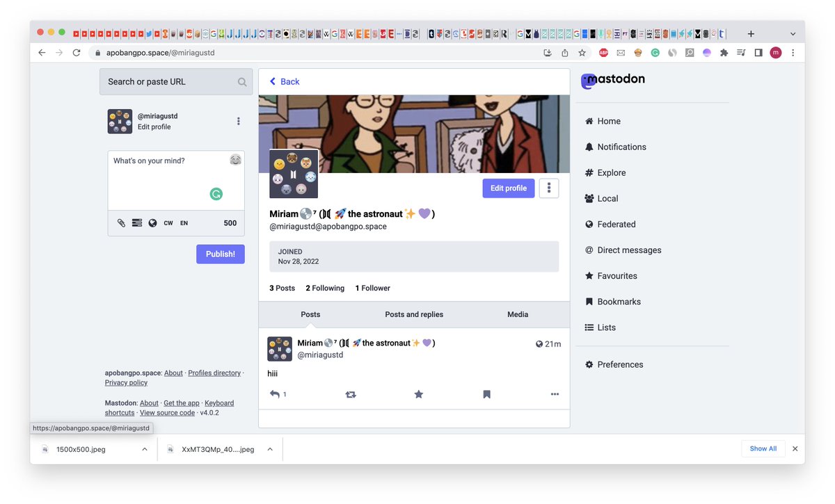Click the Edit profile link under @miriagustd

[x=154, y=127]
